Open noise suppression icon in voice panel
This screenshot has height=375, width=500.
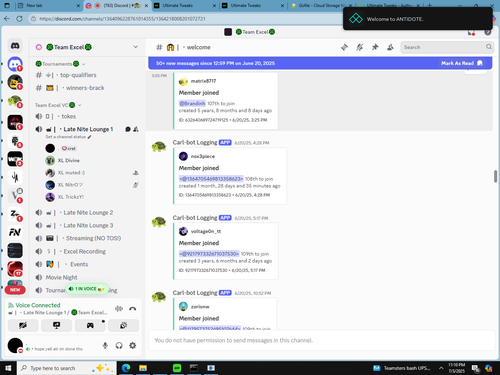[119, 309]
